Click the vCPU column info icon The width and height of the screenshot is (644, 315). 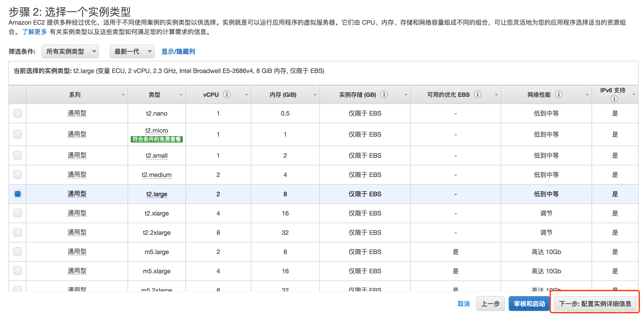tap(227, 94)
